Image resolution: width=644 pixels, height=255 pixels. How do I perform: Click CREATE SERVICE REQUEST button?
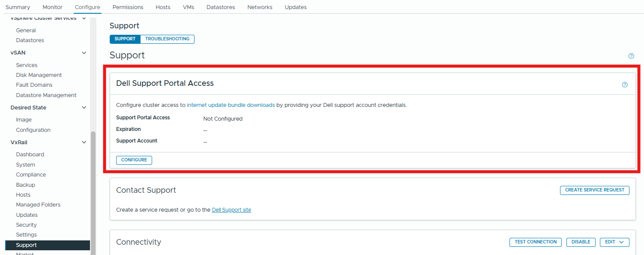595,190
